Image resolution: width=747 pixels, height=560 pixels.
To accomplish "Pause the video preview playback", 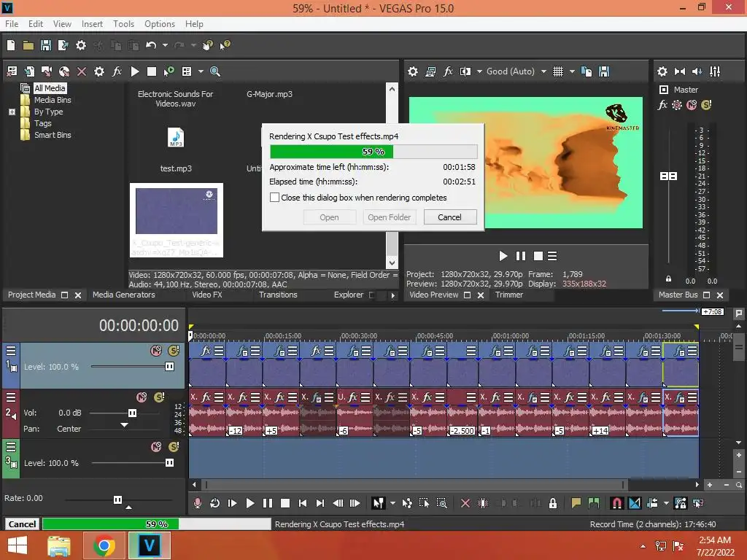I will (521, 256).
